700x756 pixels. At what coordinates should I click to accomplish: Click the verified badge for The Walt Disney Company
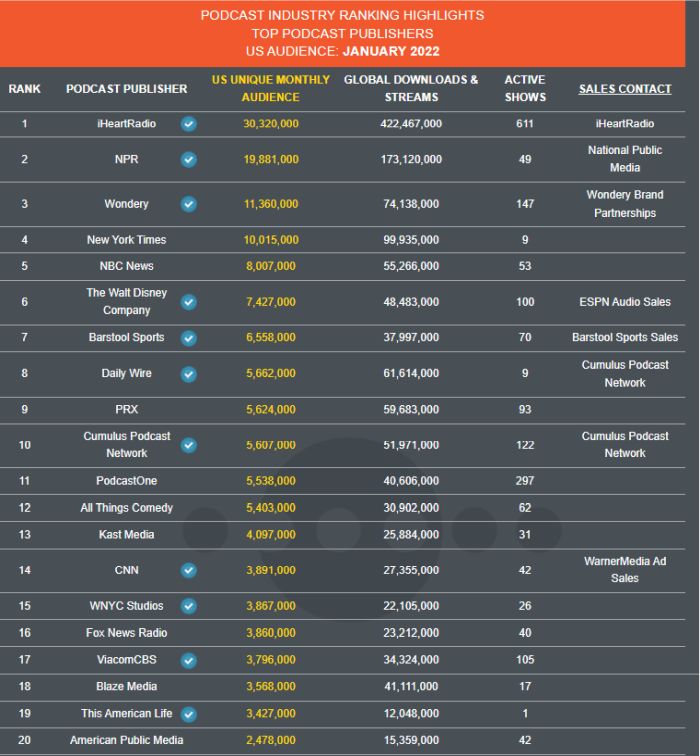188,302
